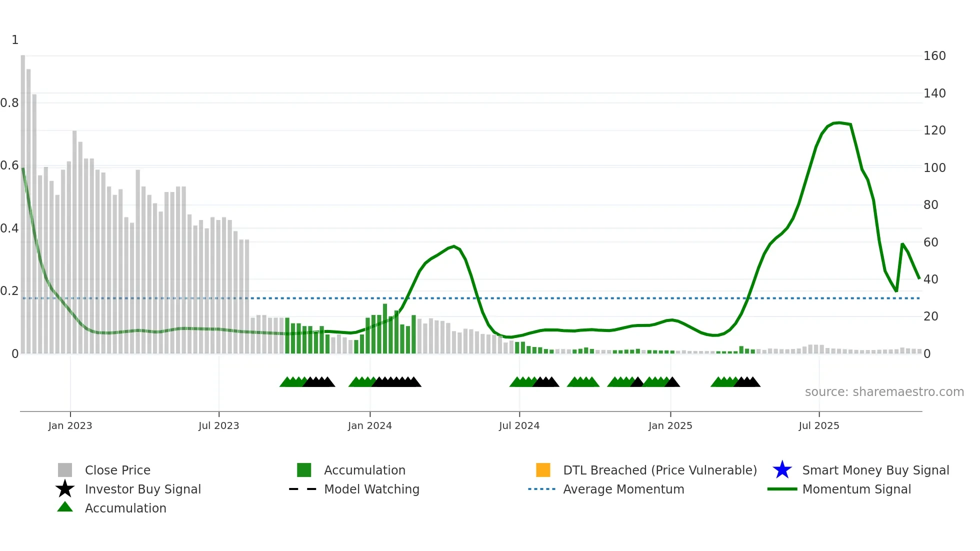
Task: Click the green square Accumulation legend icon
Action: (x=304, y=470)
